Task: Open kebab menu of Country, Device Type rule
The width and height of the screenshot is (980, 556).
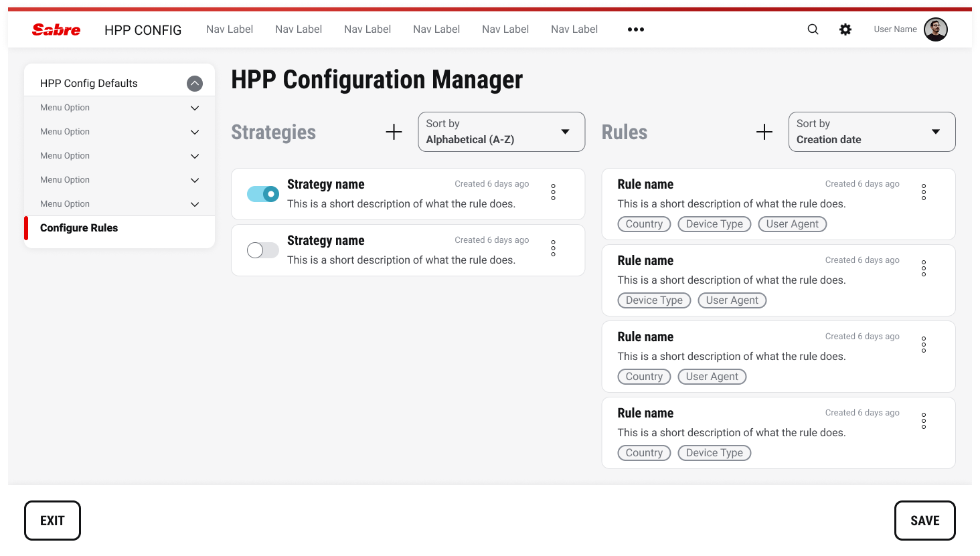Action: point(924,421)
